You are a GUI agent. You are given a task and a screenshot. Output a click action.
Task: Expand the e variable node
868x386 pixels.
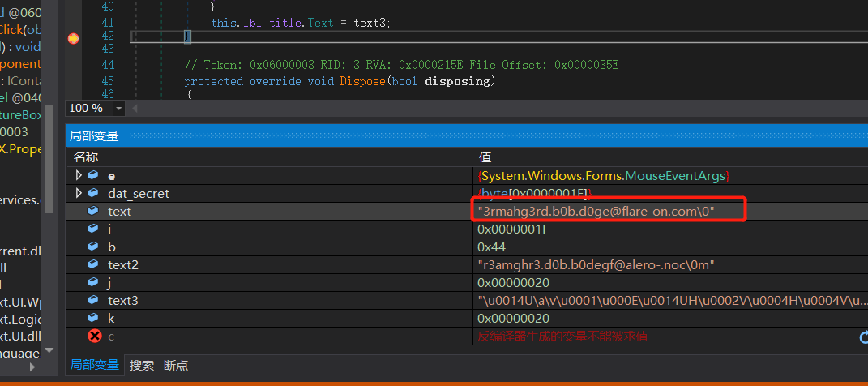pyautogui.click(x=79, y=175)
